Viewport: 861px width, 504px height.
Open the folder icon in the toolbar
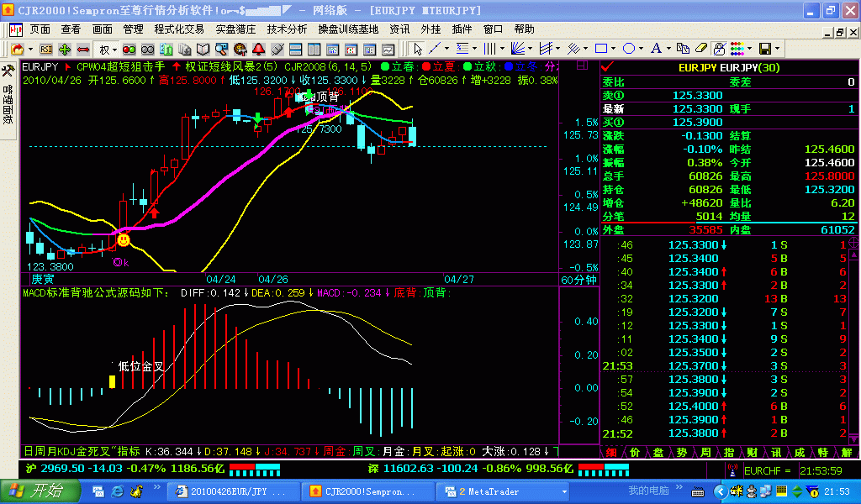click(18, 50)
